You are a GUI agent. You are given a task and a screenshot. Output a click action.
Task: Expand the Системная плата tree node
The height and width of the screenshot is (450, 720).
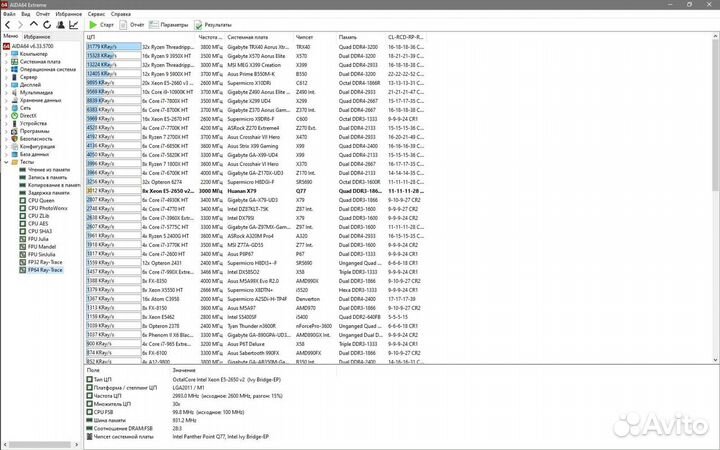5,61
